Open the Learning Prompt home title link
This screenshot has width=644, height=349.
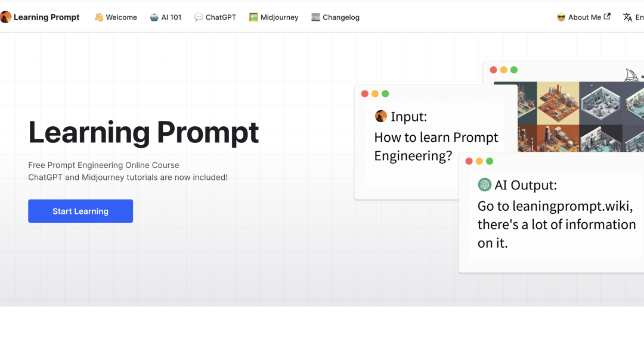click(47, 17)
